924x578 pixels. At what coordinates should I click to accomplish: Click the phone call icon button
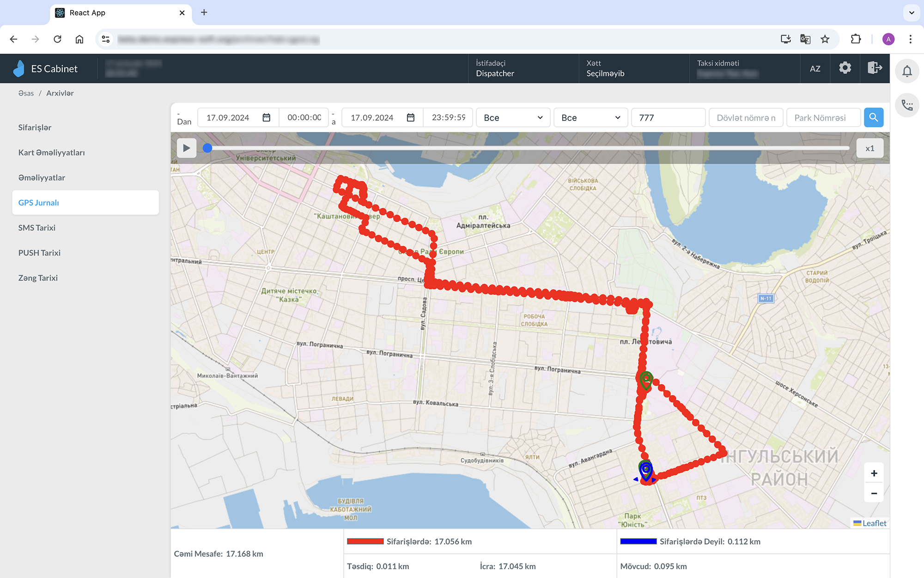tap(907, 105)
